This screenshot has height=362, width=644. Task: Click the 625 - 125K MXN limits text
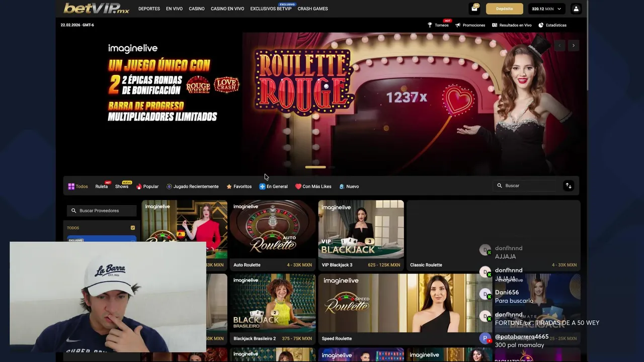pos(384,265)
